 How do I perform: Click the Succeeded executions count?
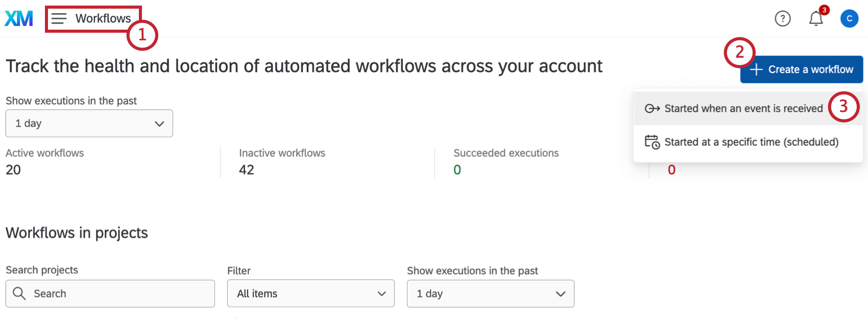coord(457,170)
